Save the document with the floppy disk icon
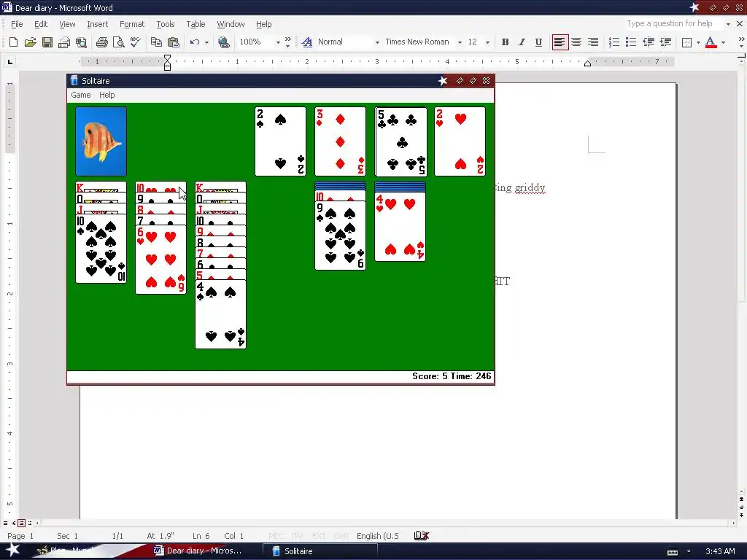This screenshot has width=747, height=560. (x=47, y=42)
